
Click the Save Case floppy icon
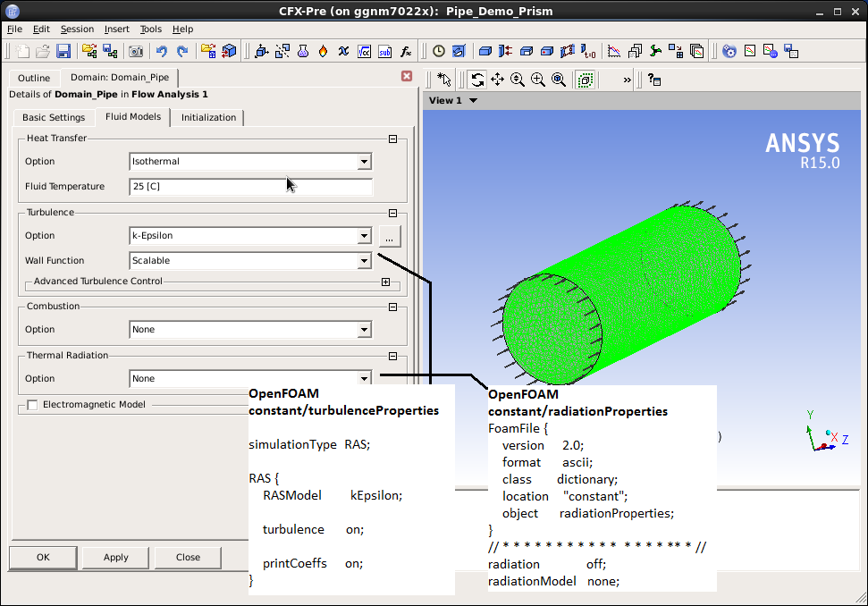pyautogui.click(x=63, y=52)
